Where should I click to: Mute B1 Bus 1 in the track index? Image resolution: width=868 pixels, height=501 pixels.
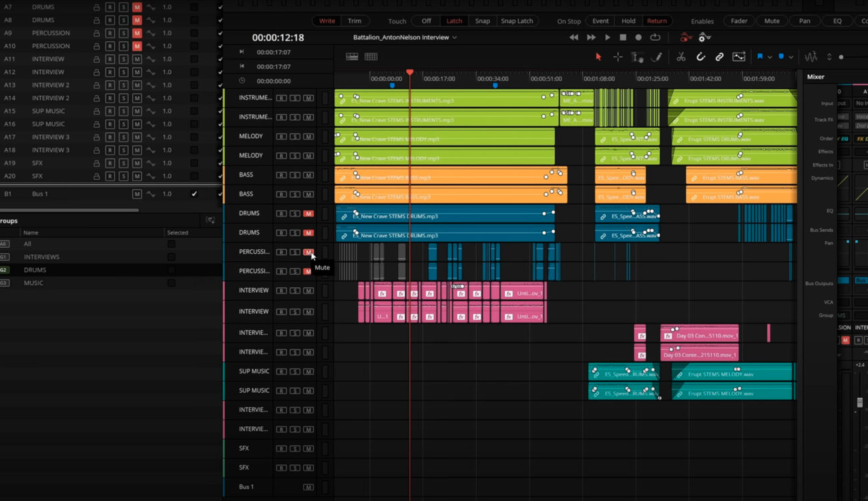[x=137, y=194]
